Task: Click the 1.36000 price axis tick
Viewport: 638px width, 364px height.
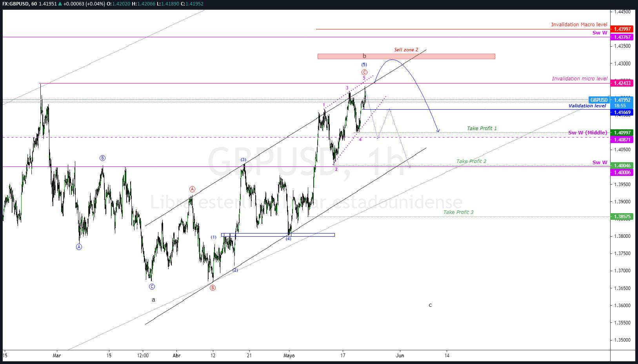Action: coord(622,305)
